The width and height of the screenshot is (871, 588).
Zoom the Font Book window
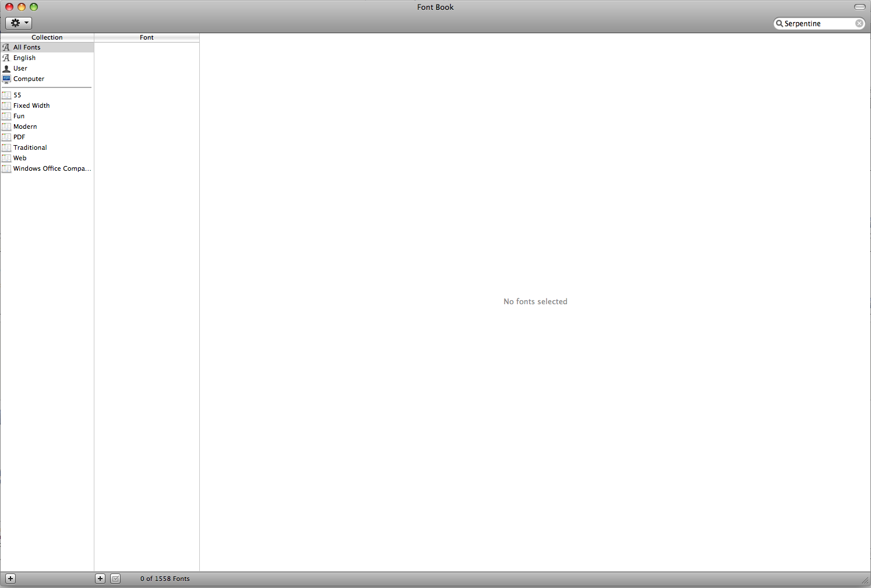click(34, 7)
